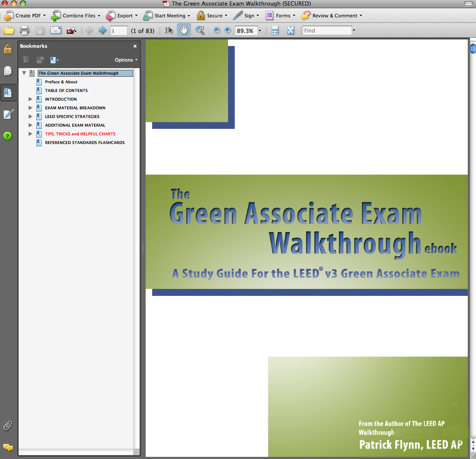
Task: Zoom in with the plus button
Action: (228, 30)
